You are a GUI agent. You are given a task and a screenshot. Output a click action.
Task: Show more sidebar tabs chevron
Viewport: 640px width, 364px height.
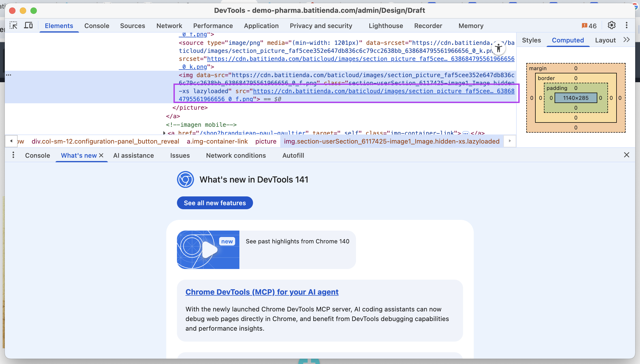pos(626,40)
